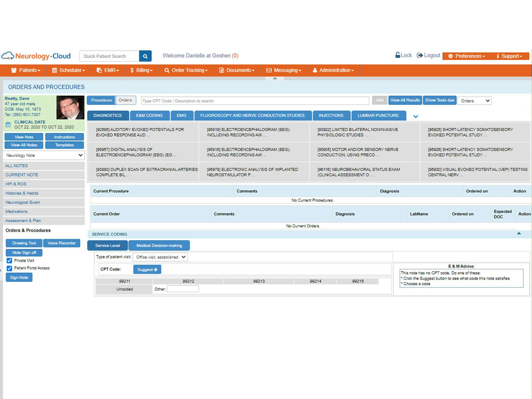Viewport: 532px width, 399px height.
Task: Uncheck the Private Visit checkbox
Action: (x=9, y=260)
